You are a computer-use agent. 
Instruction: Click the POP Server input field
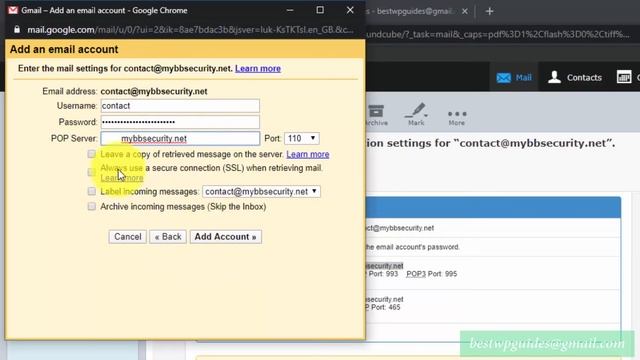(180, 138)
